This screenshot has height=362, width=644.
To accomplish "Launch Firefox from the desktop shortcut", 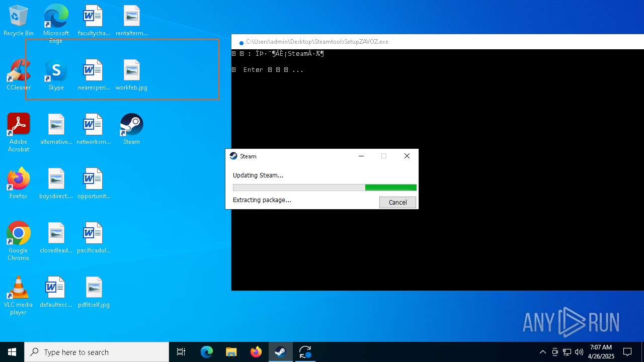I will (19, 184).
